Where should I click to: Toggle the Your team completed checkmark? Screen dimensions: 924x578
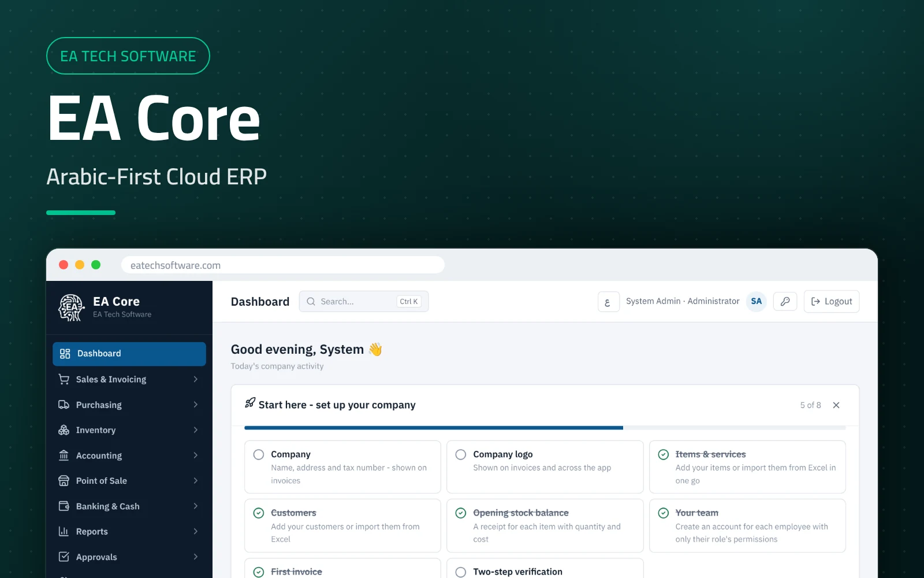click(x=664, y=513)
